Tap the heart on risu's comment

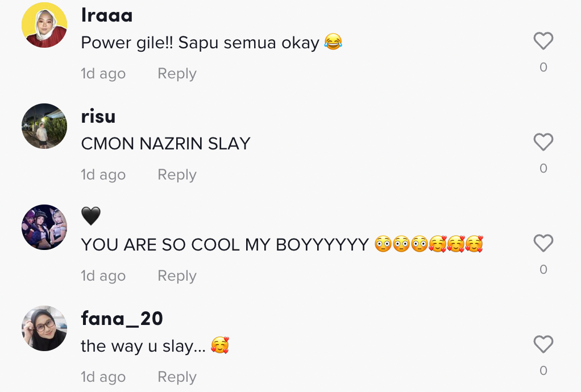543,142
